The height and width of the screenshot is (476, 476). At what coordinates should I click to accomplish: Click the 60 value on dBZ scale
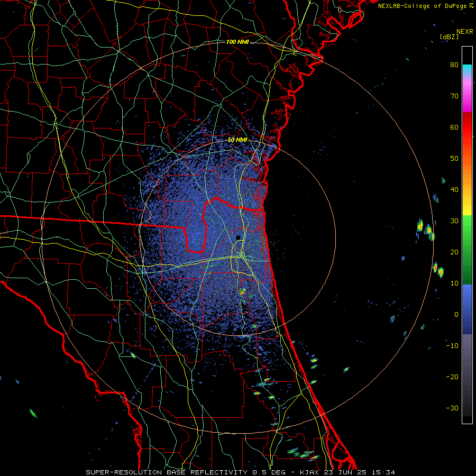[454, 127]
